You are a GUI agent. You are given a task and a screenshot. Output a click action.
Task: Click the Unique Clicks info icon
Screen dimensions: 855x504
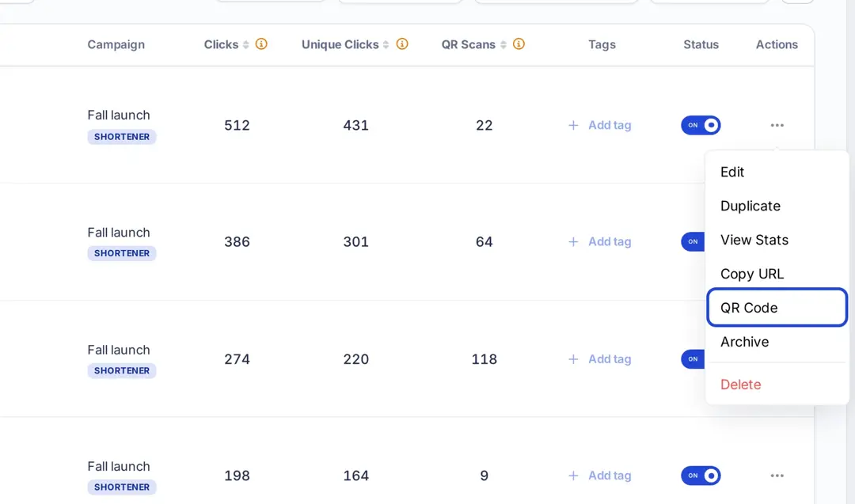coord(402,44)
